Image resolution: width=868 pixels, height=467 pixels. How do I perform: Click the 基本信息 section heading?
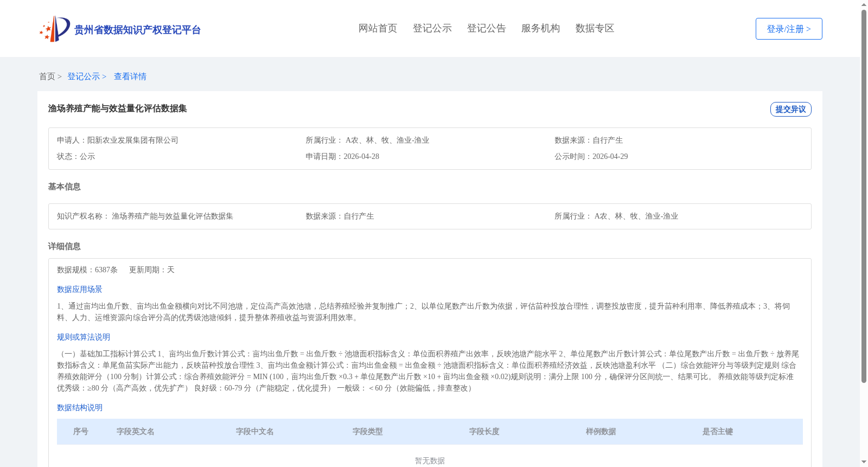[64, 187]
